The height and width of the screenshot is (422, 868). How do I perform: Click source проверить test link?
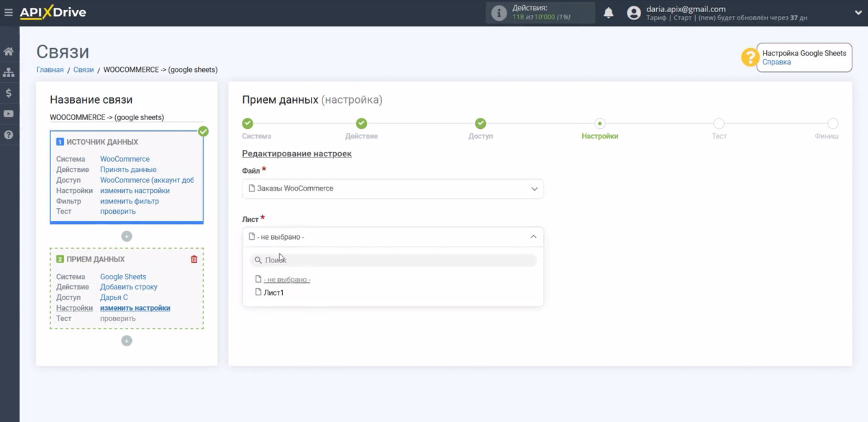coord(118,211)
